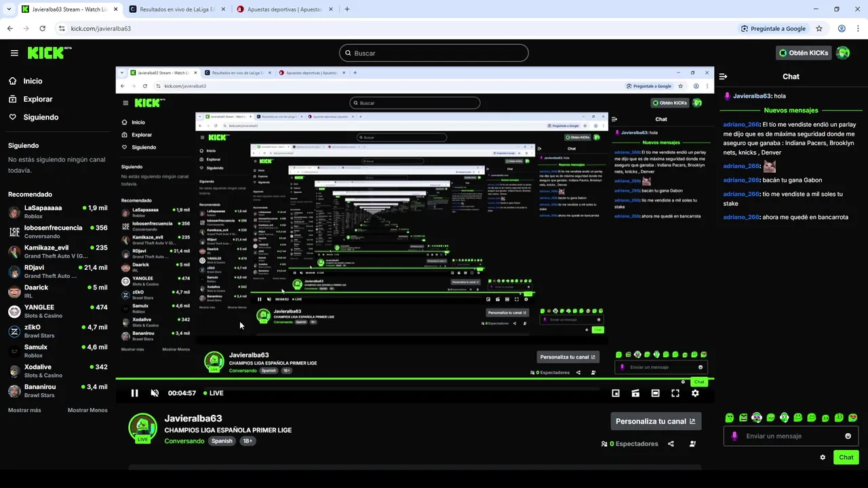Seek on the video progress bar
Image resolution: width=868 pixels, height=488 pixels.
[x=414, y=378]
